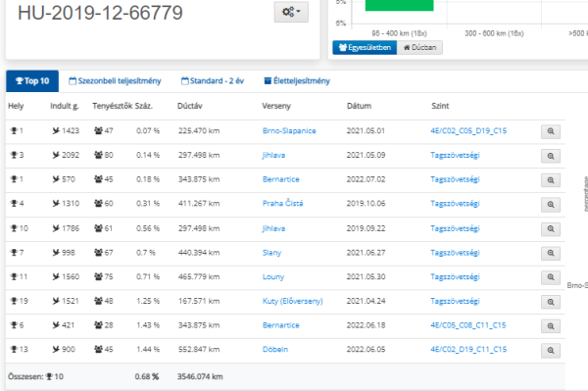Click breeders group icon beside 80
The height and width of the screenshot is (391, 588).
(x=98, y=155)
